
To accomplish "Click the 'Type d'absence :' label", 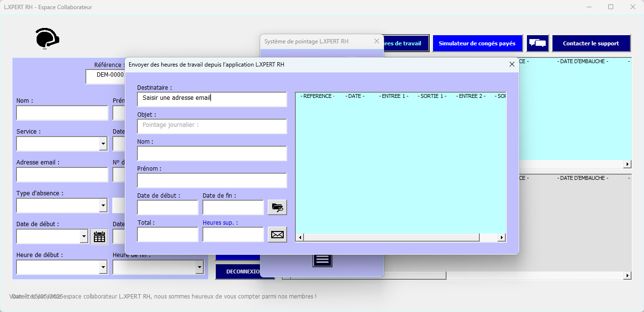I will click(x=40, y=193).
